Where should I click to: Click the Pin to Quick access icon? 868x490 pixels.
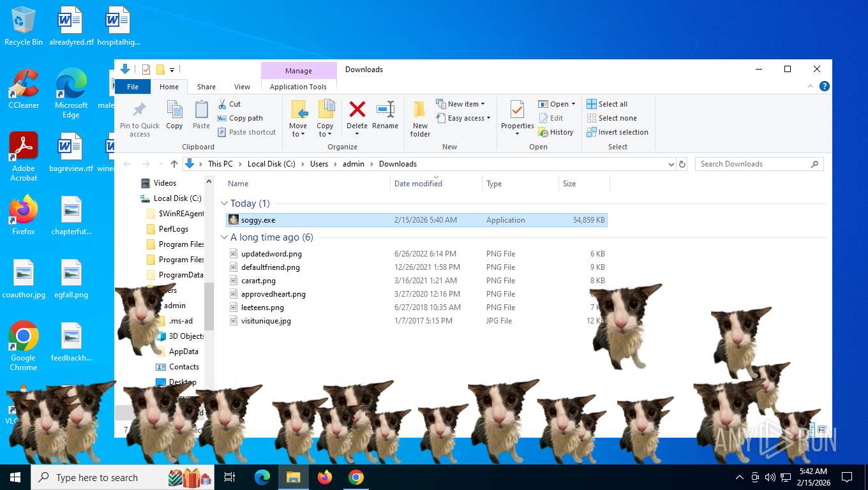click(x=140, y=110)
